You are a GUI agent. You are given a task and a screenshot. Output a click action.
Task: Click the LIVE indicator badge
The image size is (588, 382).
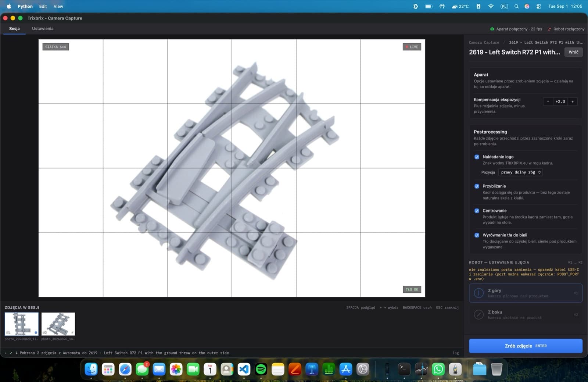[412, 47]
